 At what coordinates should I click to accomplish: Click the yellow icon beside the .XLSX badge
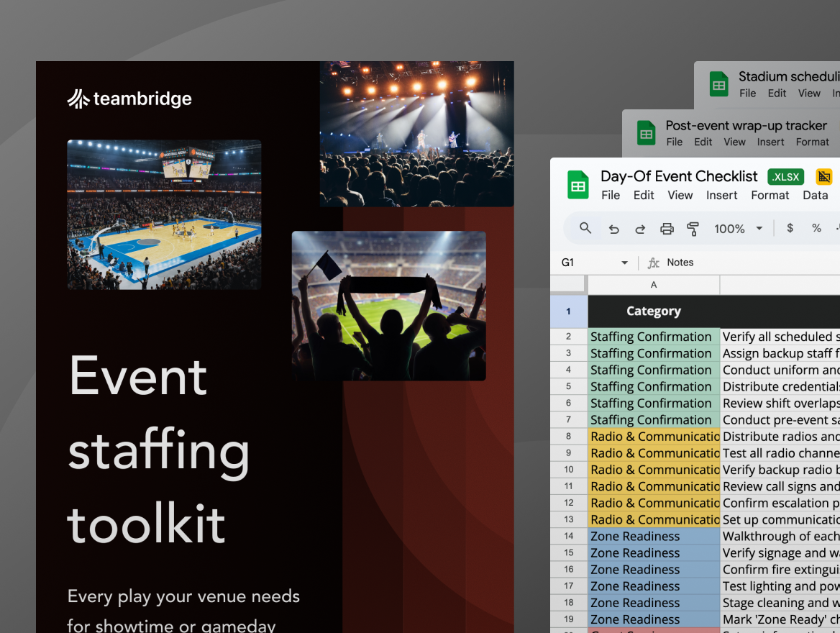824,176
